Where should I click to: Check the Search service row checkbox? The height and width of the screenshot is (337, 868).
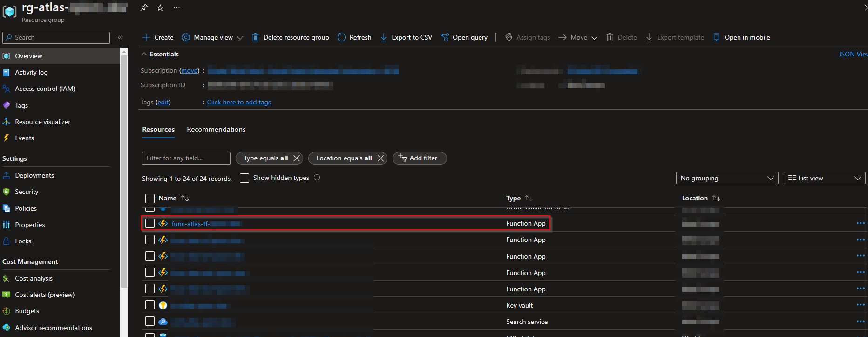pos(150,321)
